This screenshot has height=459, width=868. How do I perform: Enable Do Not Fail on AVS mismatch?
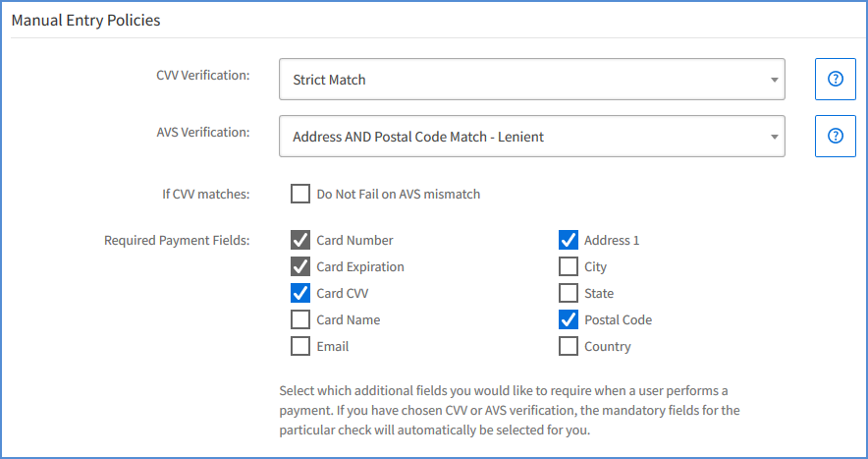point(300,194)
